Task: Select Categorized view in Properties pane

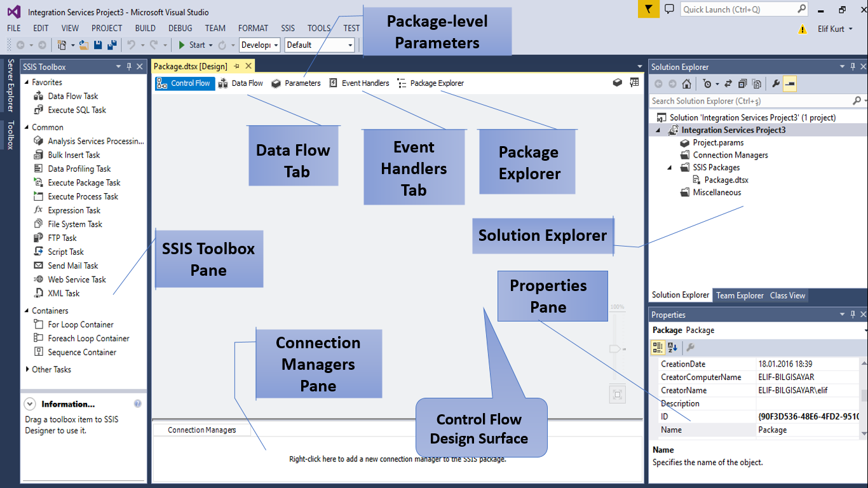Action: [658, 348]
